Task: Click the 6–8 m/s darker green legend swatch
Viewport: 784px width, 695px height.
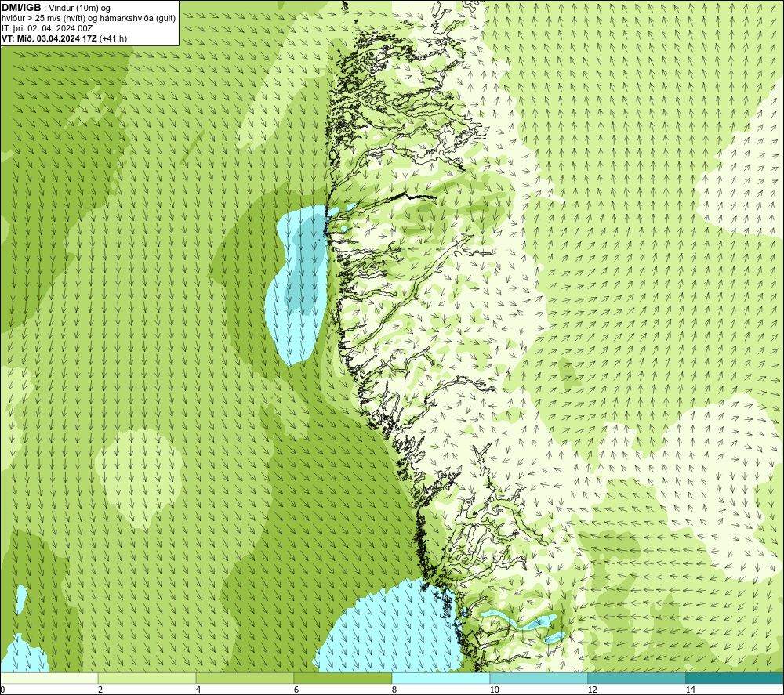Action: point(343,678)
